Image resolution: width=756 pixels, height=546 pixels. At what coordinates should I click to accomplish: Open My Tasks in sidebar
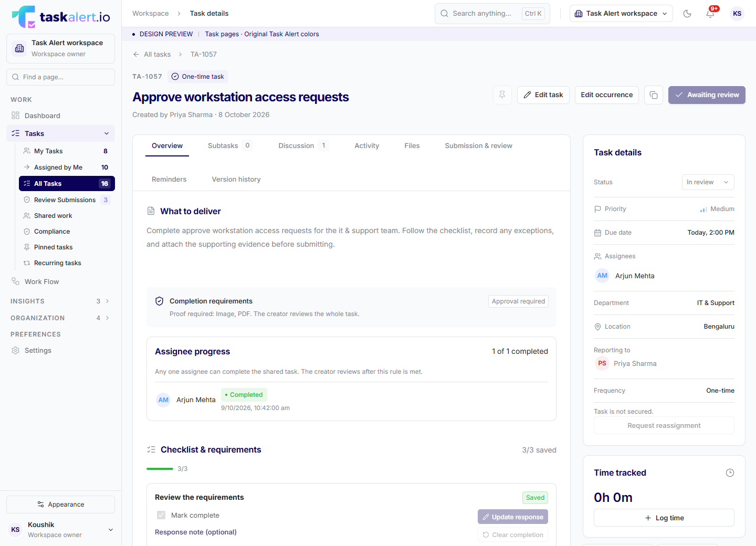67,151
